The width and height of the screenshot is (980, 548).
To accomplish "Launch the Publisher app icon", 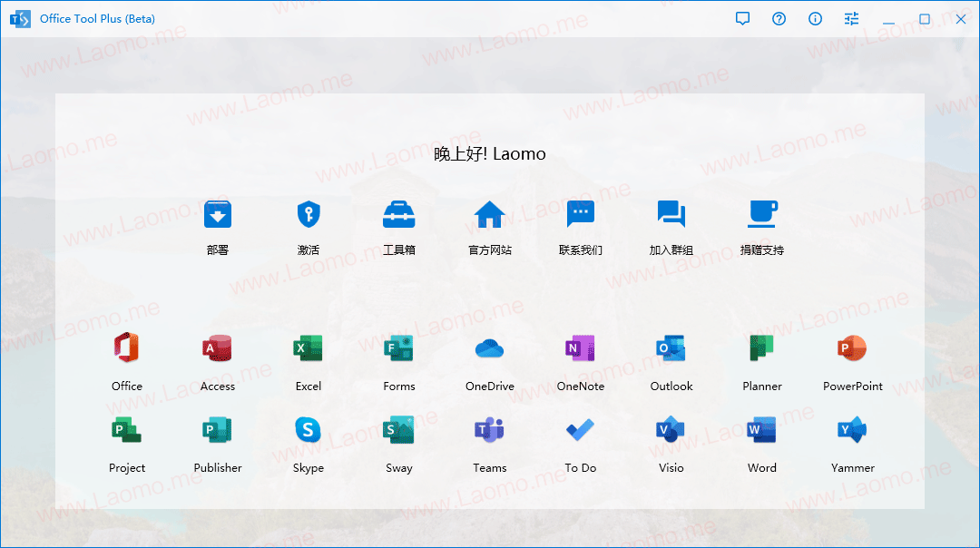I will pos(218,430).
